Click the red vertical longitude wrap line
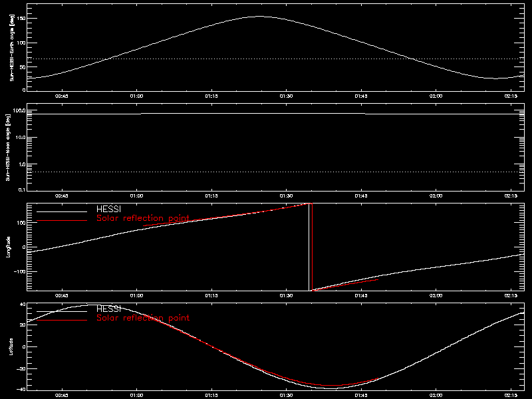This screenshot has height=399, width=532. [312, 247]
